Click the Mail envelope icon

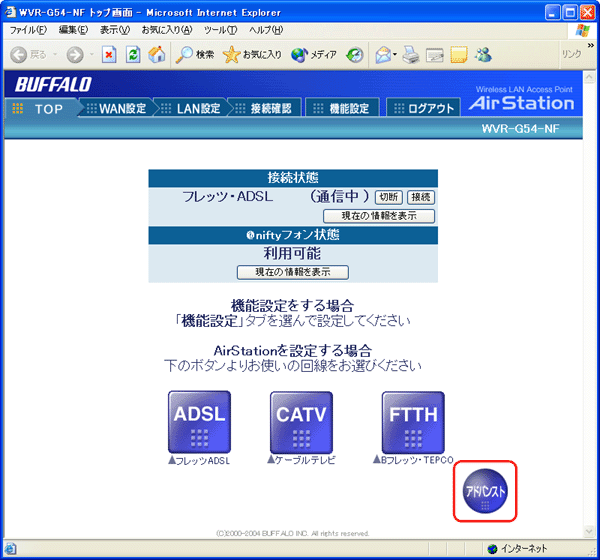tap(383, 55)
